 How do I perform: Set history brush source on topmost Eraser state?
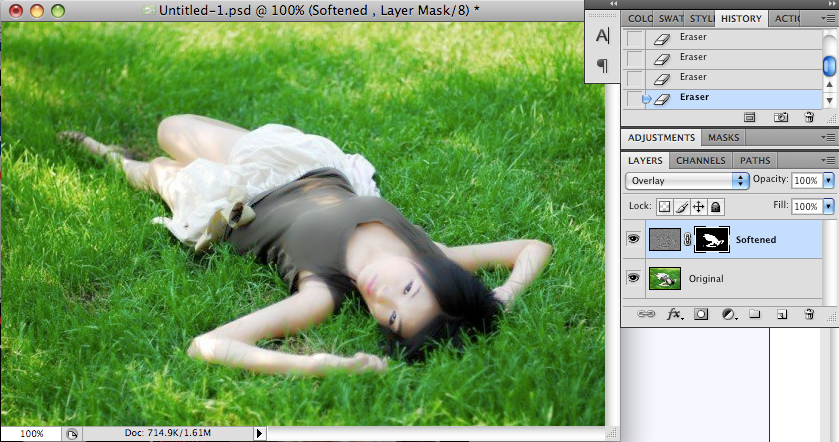coord(635,39)
